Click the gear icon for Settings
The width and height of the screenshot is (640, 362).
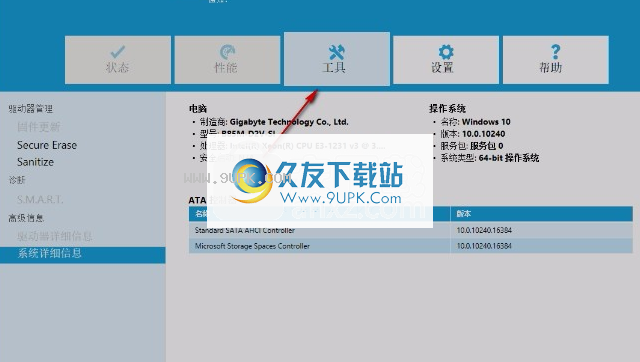(446, 52)
